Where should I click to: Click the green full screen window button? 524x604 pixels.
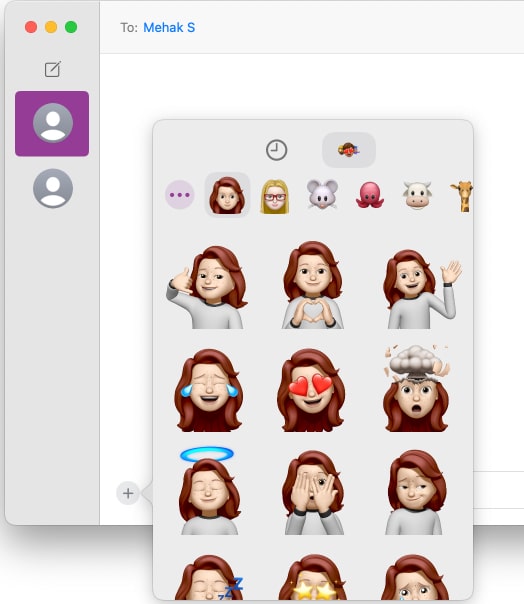click(x=71, y=27)
